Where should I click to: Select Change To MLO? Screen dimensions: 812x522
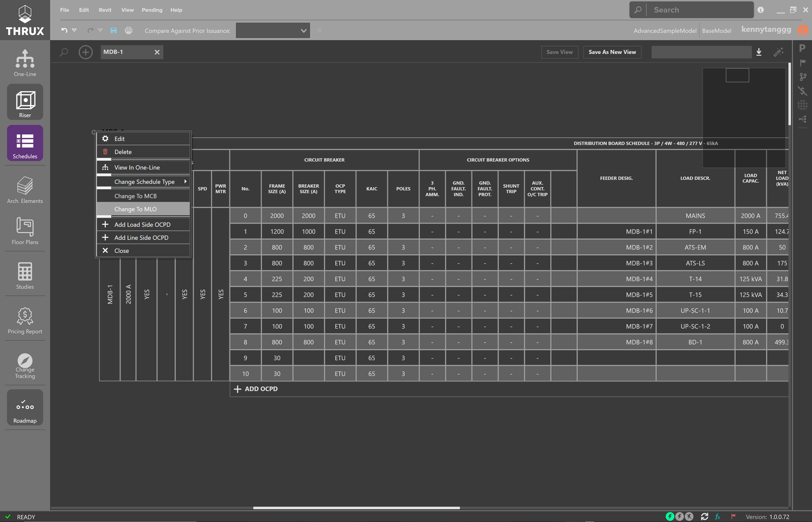[x=143, y=209]
